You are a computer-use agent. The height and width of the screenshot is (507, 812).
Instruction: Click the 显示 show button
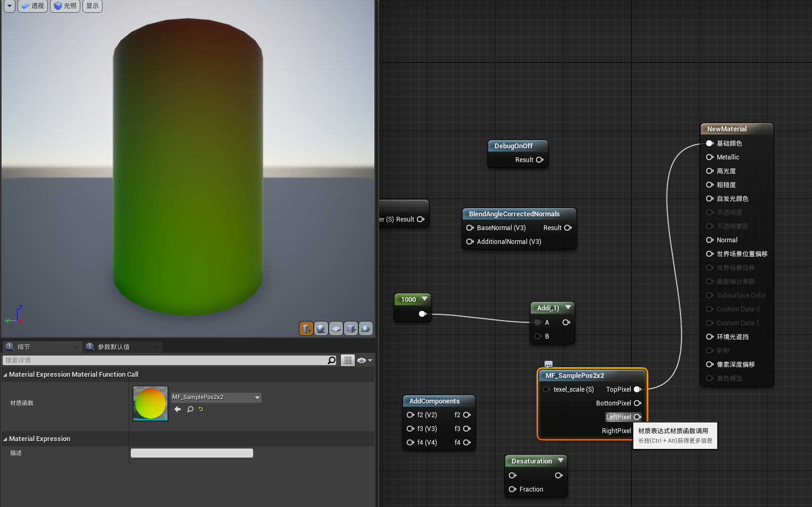point(93,6)
